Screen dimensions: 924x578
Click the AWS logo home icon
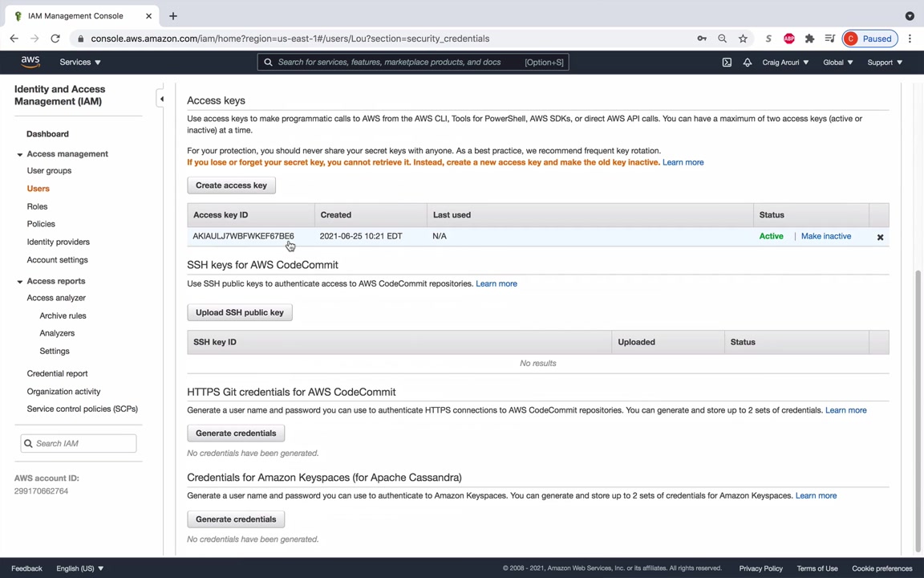tap(30, 62)
